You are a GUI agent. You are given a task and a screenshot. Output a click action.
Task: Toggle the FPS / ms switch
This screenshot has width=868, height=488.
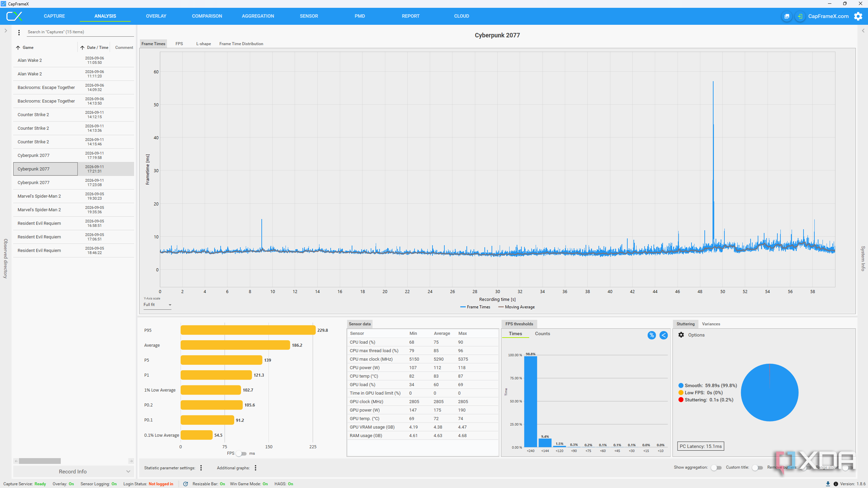pos(241,453)
